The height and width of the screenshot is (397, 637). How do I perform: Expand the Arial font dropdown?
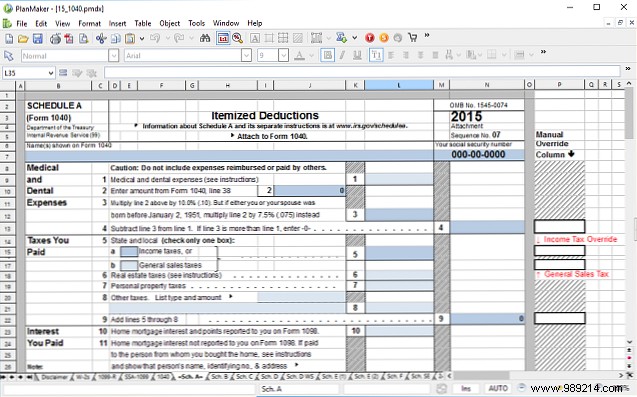click(246, 56)
